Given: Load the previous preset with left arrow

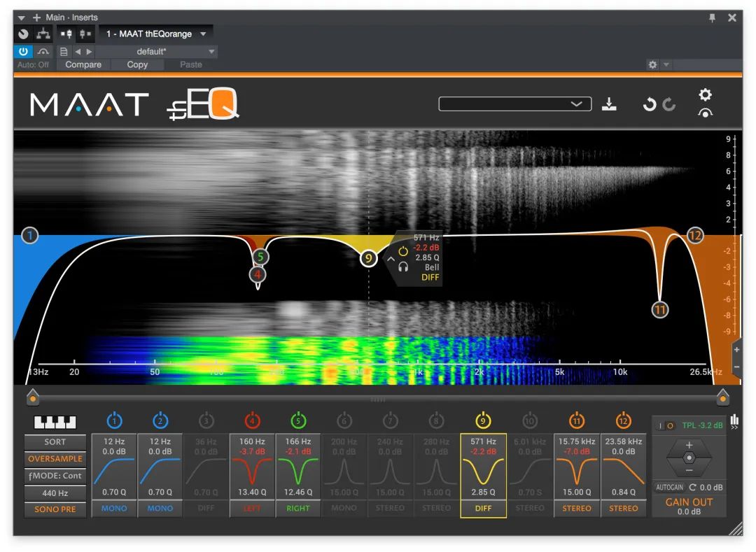Looking at the screenshot, I should [x=78, y=52].
